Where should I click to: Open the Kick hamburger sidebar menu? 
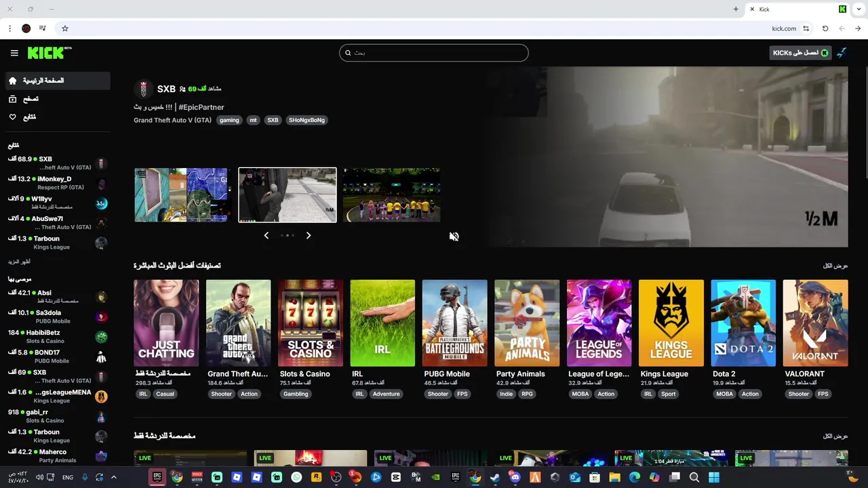point(14,53)
